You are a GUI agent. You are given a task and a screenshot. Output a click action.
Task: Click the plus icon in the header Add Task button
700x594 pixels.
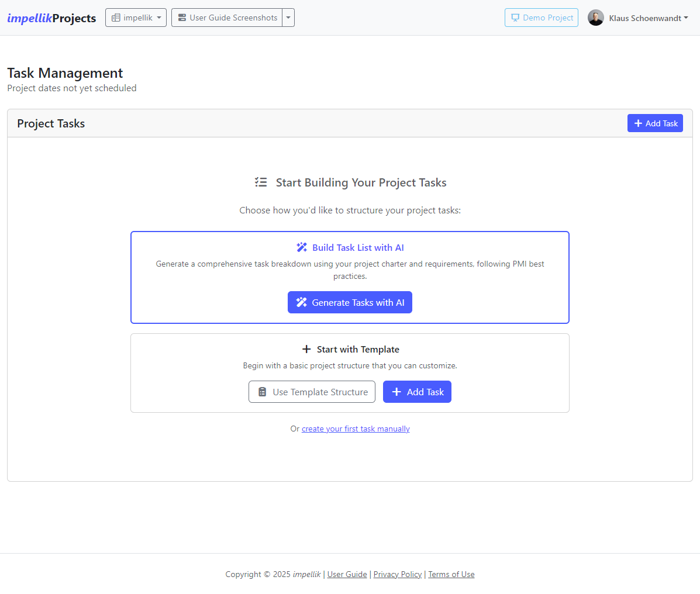coord(639,123)
